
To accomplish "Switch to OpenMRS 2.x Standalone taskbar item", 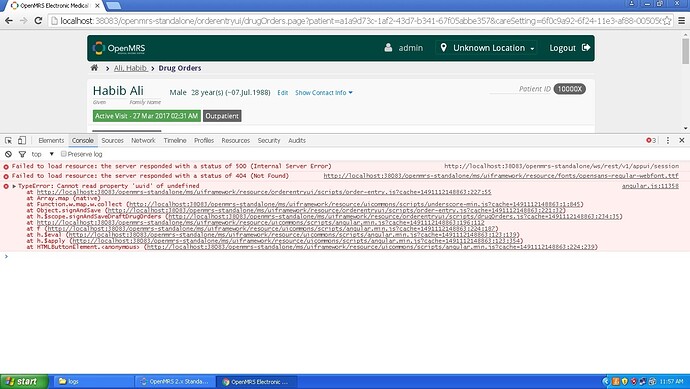I will tap(175, 382).
